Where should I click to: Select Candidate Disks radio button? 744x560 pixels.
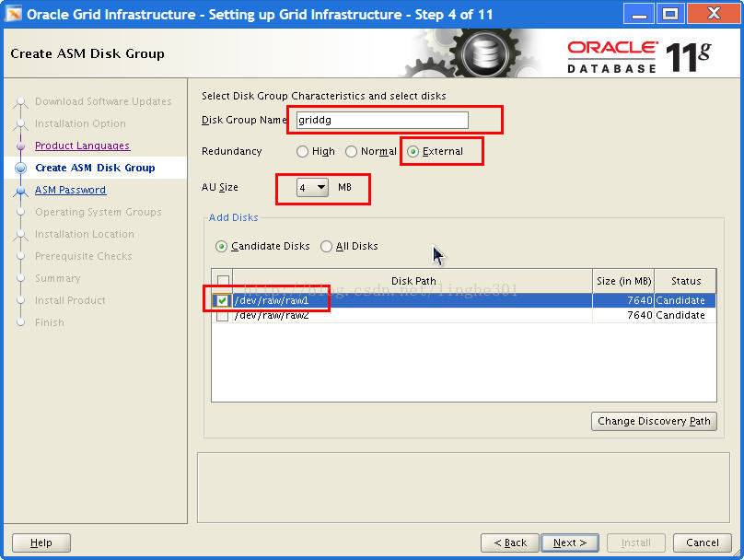point(221,246)
